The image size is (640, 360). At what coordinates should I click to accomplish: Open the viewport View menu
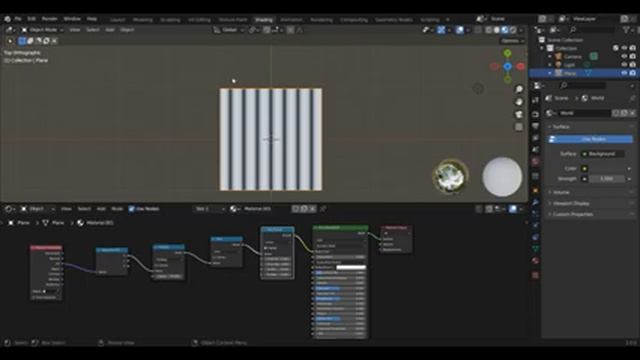74,30
